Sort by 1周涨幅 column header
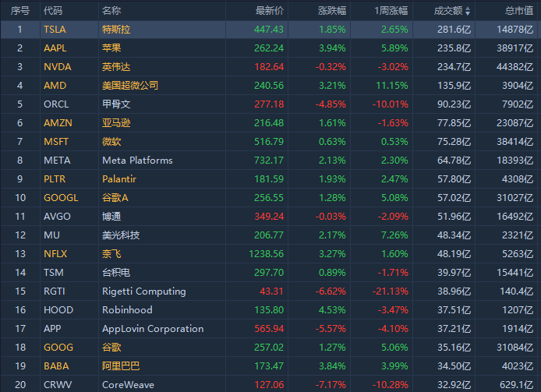Image resolution: width=541 pixels, height=392 pixels. click(x=391, y=11)
